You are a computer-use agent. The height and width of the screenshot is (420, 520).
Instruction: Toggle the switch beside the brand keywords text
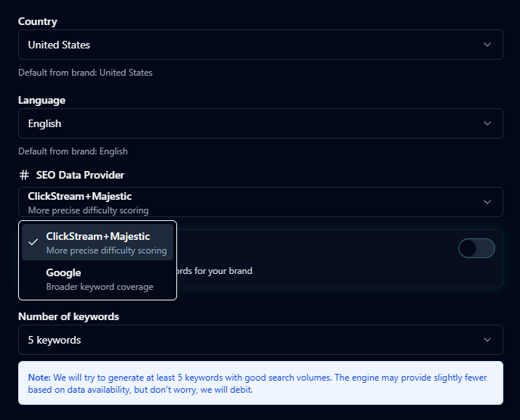coord(477,248)
